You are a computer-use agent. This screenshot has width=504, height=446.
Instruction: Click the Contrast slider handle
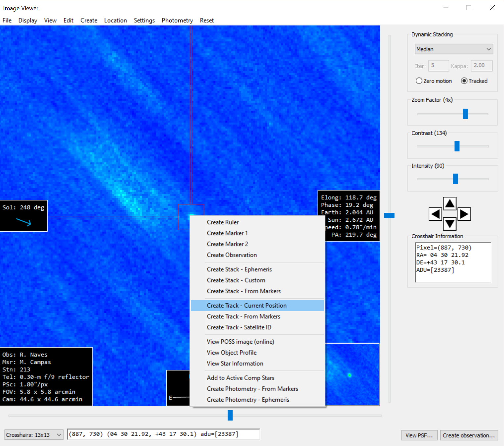(457, 146)
